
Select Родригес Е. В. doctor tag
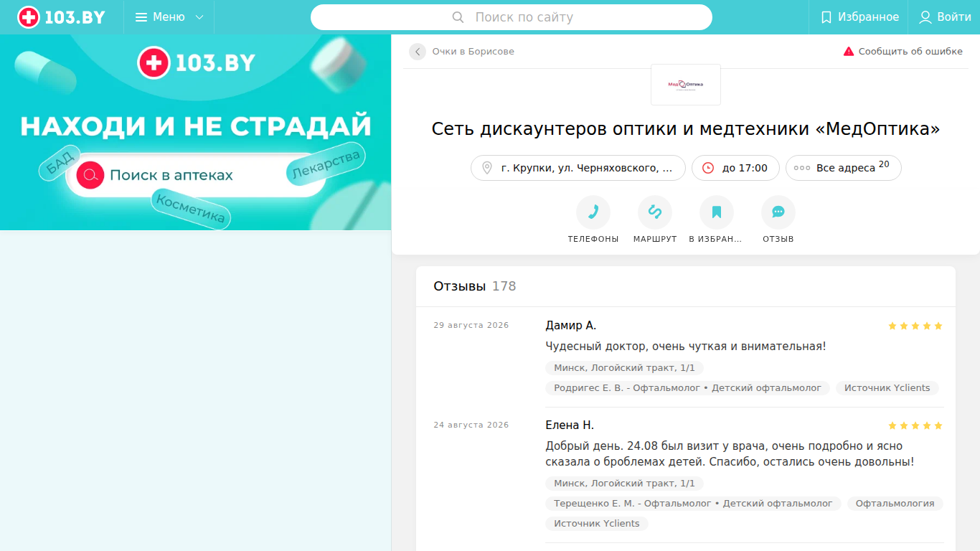coord(687,388)
